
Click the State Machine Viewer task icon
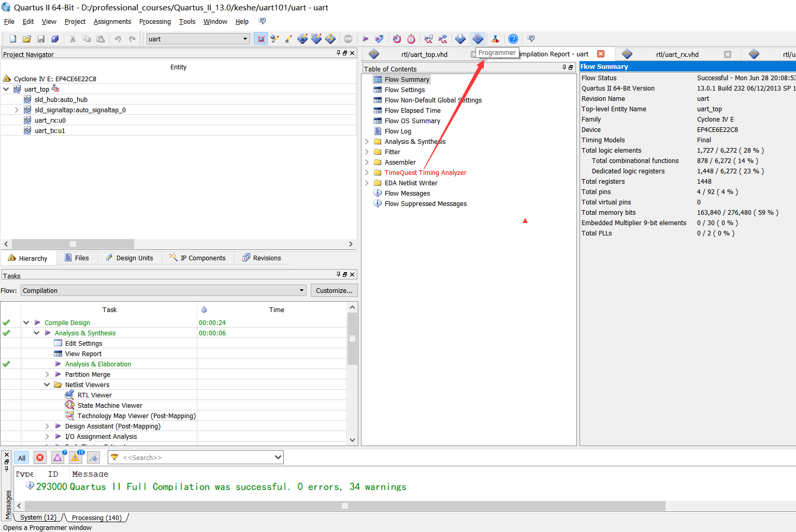pos(69,405)
